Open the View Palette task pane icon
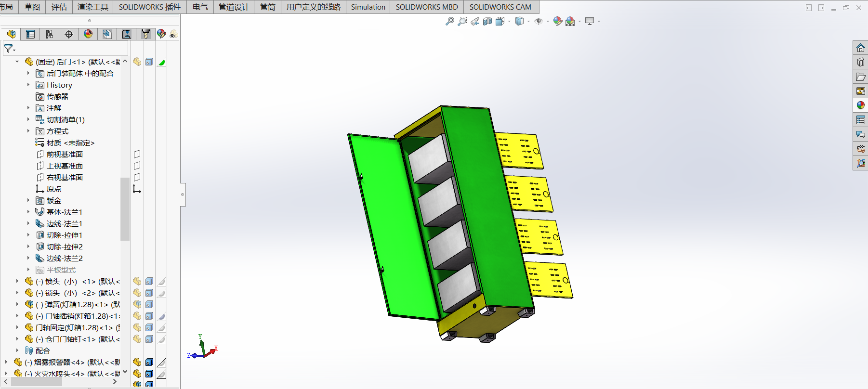The image size is (868, 389). click(861, 91)
